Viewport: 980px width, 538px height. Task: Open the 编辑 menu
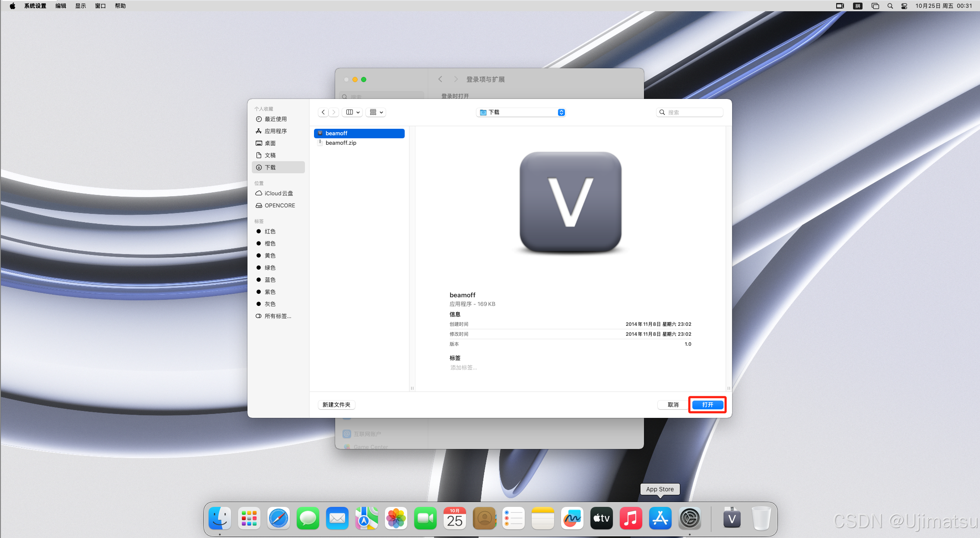[60, 6]
